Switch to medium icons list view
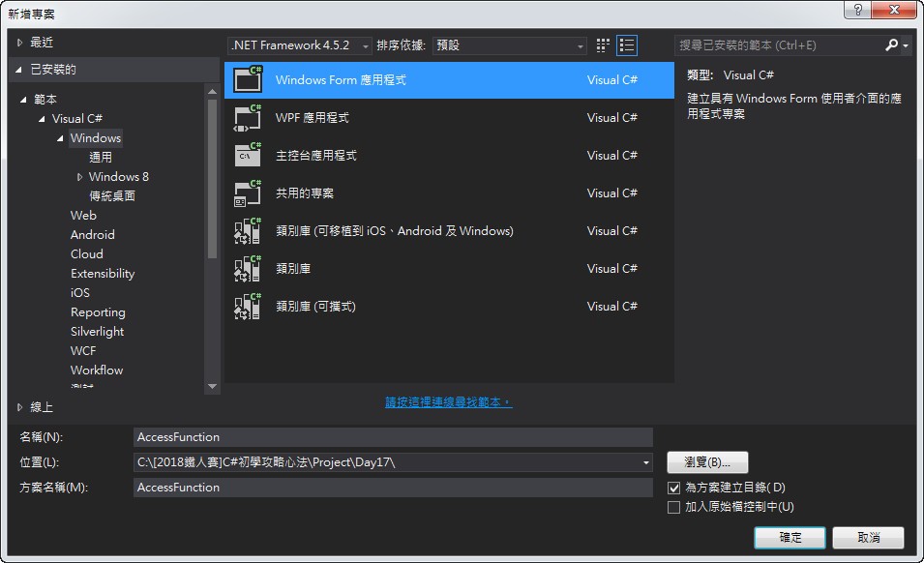The image size is (924, 563). [x=627, y=45]
